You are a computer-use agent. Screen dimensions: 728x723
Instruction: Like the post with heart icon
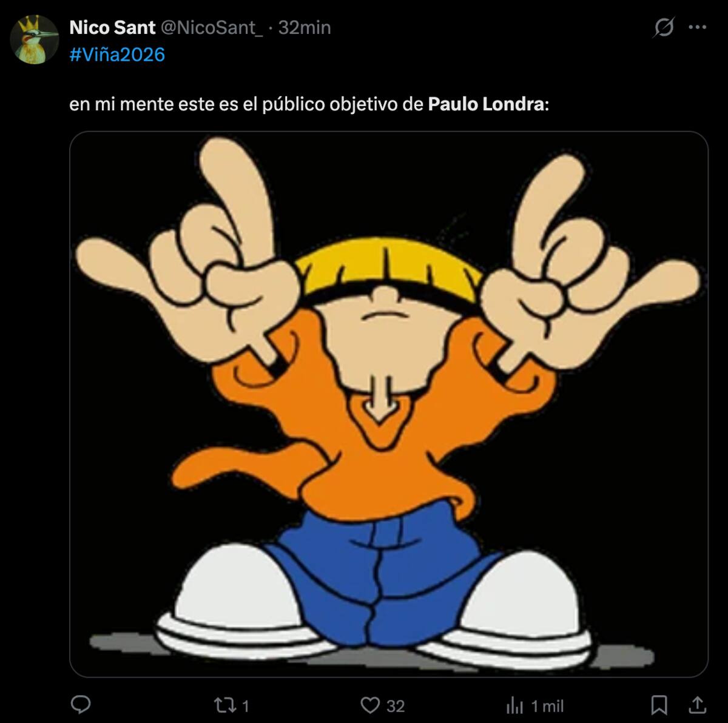coord(369,705)
